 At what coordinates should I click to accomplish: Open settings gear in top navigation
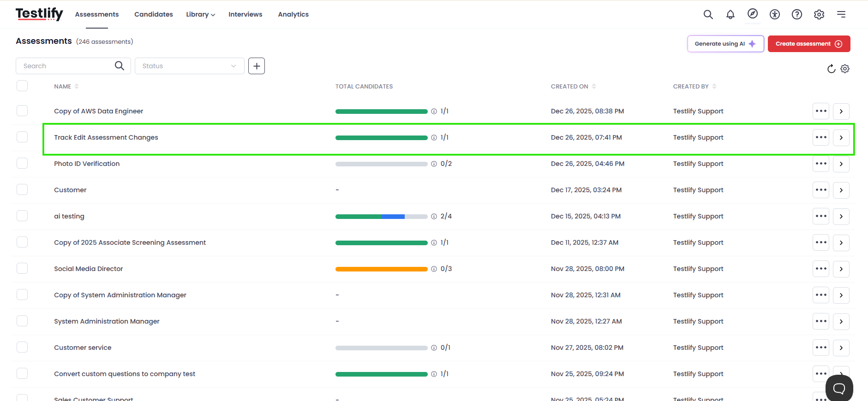pos(819,14)
